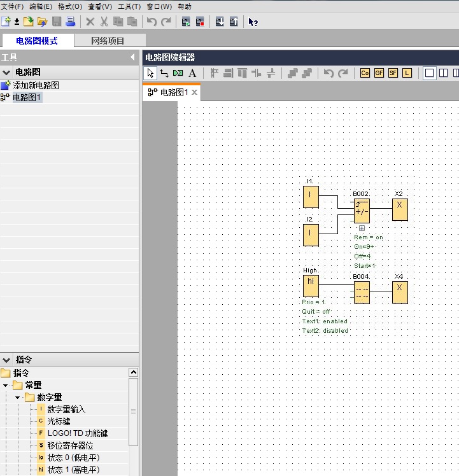Click redo in the main toolbar
The image size is (459, 476).
click(166, 22)
